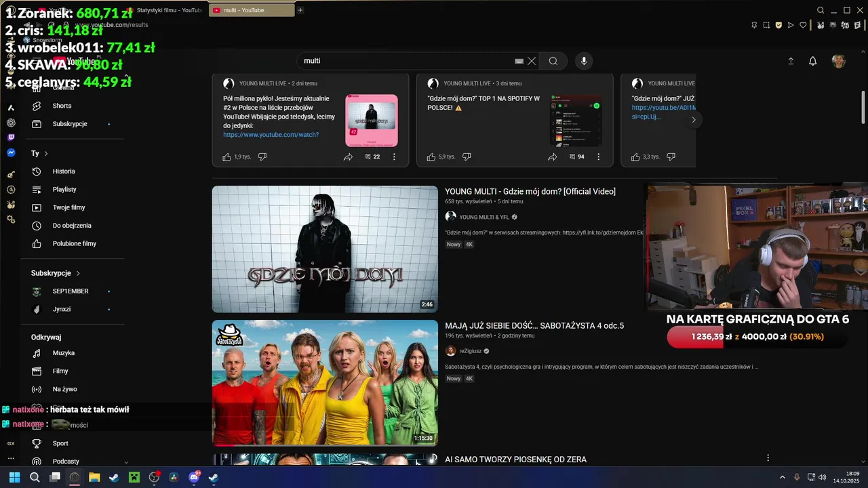The image size is (868, 488).
Task: Open the YouTube account avatar menu
Action: (x=839, y=61)
